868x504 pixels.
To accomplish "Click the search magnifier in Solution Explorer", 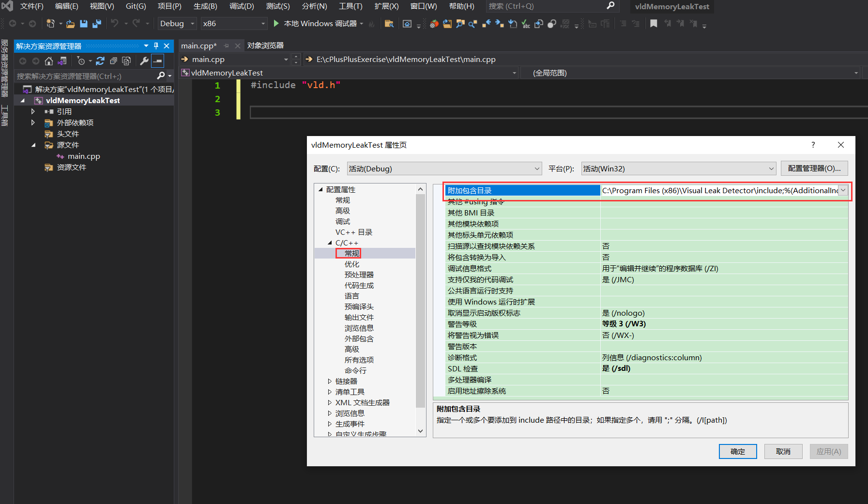I will (x=161, y=76).
